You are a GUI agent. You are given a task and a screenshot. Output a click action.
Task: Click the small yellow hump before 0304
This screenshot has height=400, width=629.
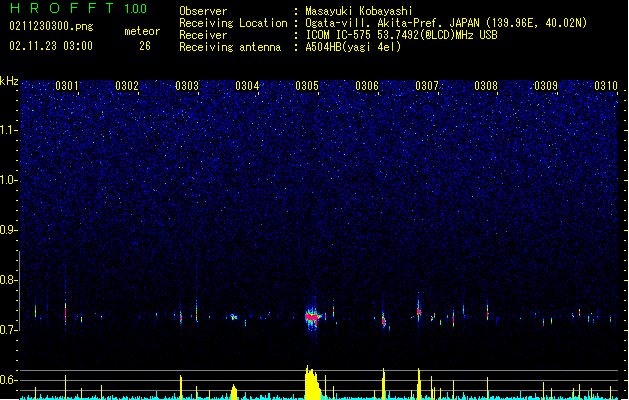[234, 392]
